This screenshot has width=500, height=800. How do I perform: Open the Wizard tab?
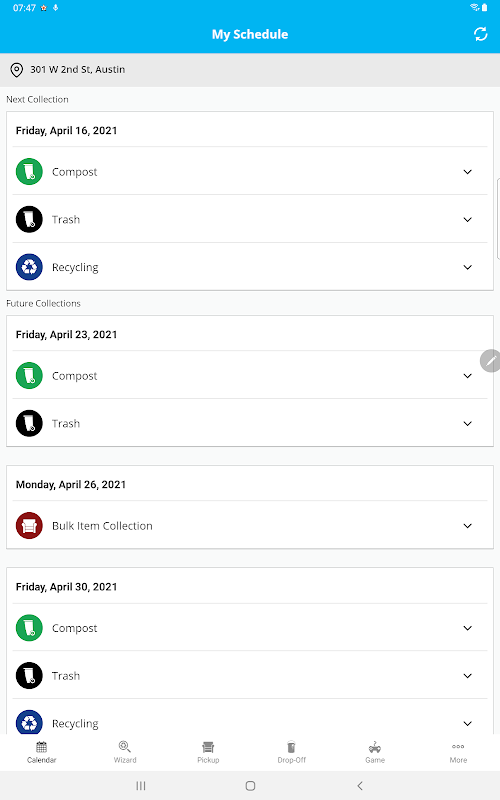point(125,753)
